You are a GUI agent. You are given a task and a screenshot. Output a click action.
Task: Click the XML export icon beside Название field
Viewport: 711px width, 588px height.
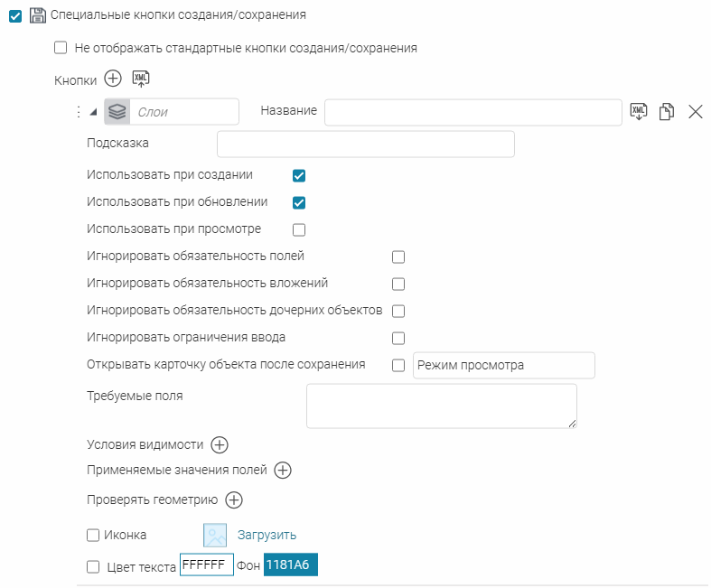pos(639,111)
